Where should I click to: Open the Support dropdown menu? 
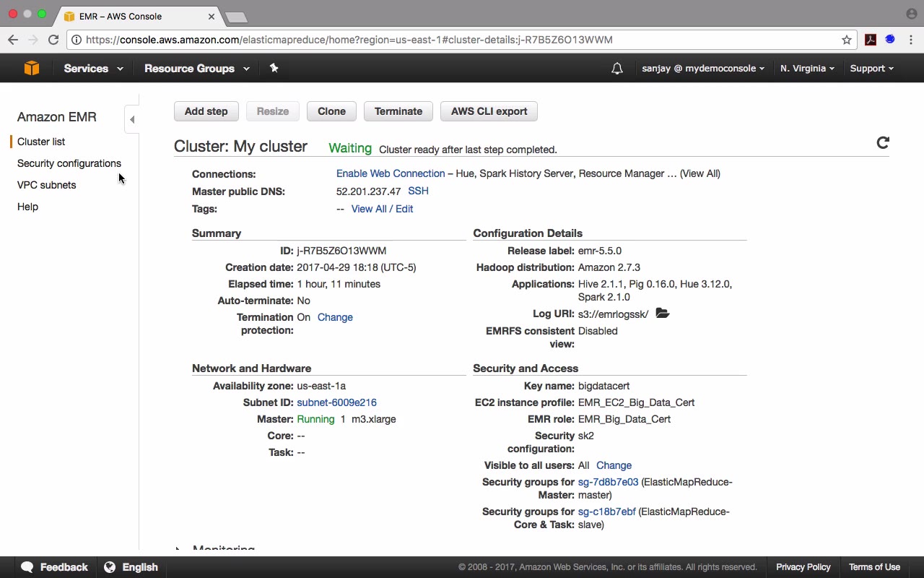871,69
